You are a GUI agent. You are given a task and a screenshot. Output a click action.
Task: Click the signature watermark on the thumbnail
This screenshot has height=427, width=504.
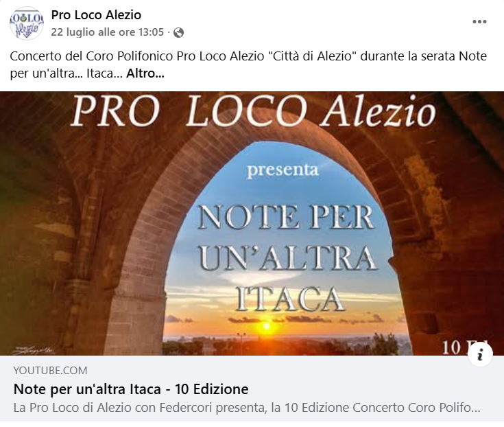click(x=34, y=350)
